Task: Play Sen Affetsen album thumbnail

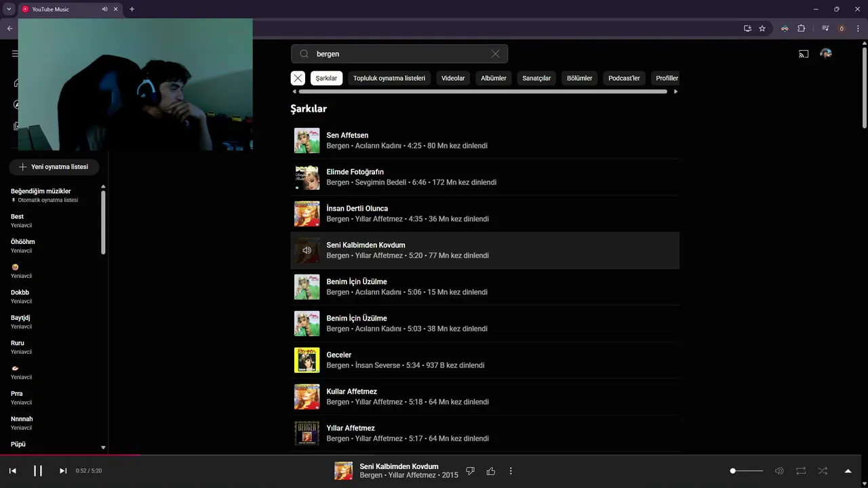Action: click(x=307, y=140)
